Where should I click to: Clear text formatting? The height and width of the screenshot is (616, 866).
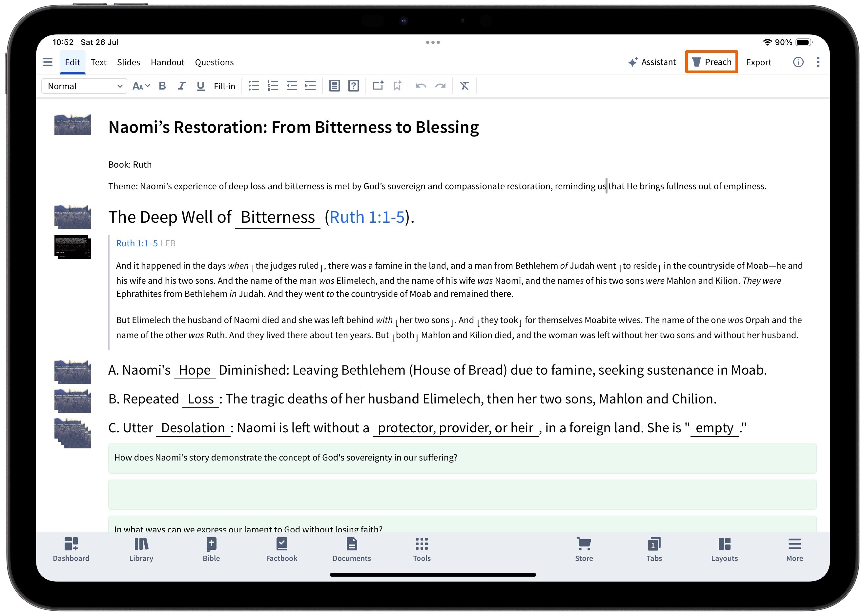coord(464,86)
